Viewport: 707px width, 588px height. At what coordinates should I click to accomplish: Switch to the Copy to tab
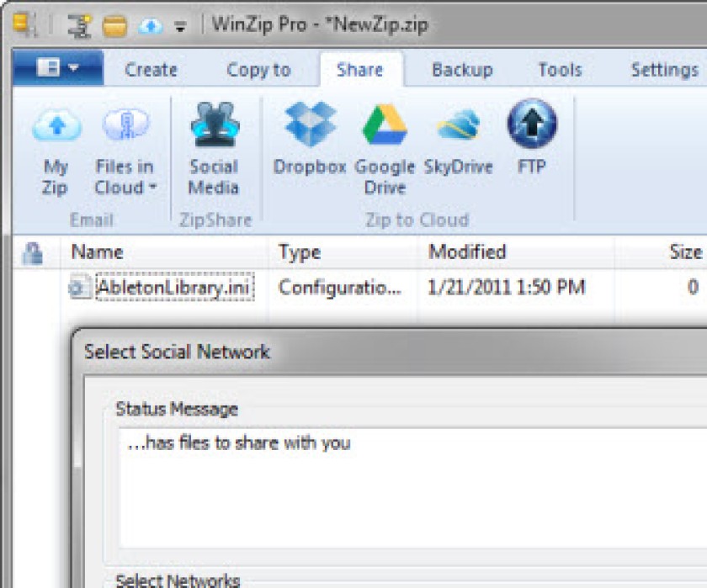pos(258,70)
